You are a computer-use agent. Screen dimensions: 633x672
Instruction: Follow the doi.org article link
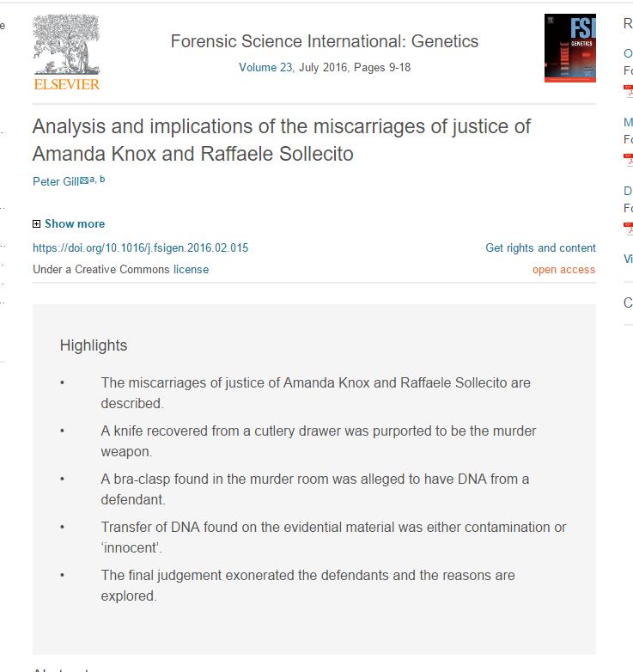(x=141, y=247)
